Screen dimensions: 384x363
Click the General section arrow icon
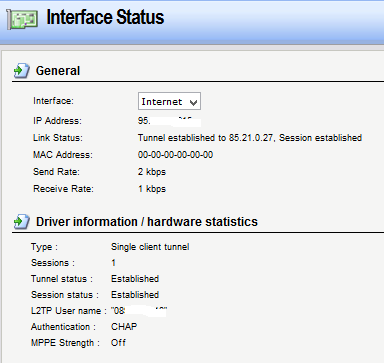pos(22,70)
